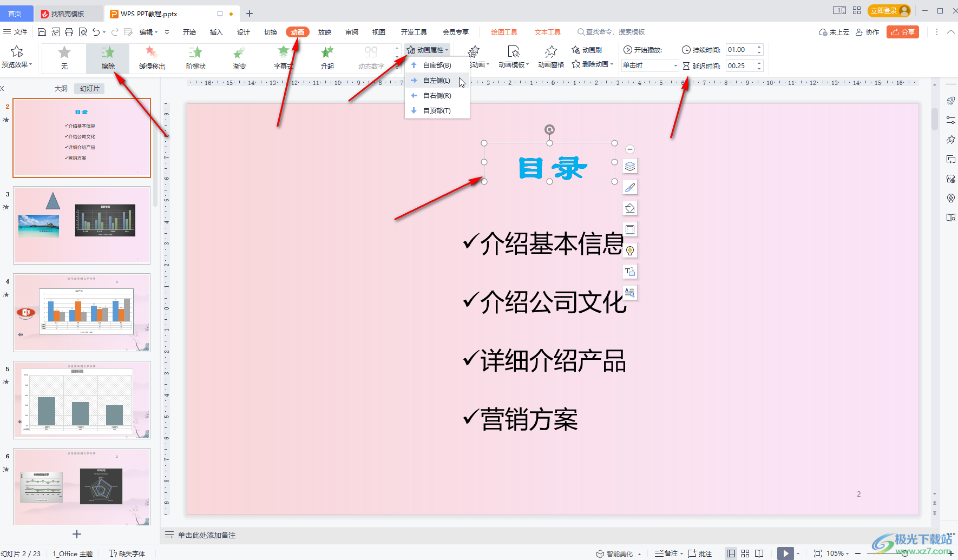Click fit slide to window icon
Viewport: 958px width, 560px height.
817,554
